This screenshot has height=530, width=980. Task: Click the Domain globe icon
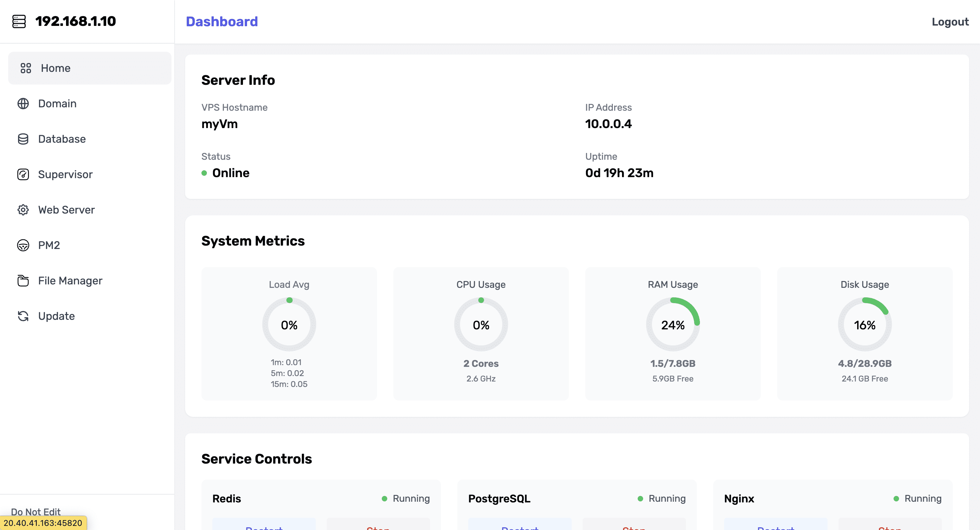pyautogui.click(x=23, y=104)
